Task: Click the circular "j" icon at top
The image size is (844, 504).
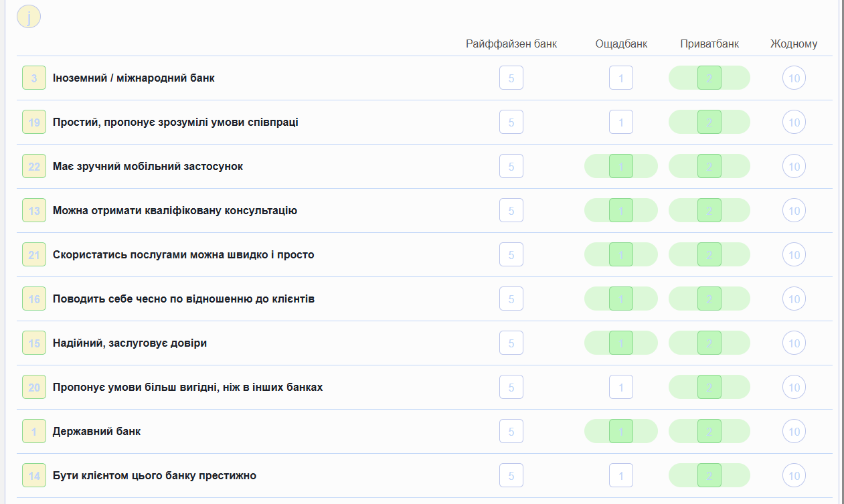Action: 29,17
